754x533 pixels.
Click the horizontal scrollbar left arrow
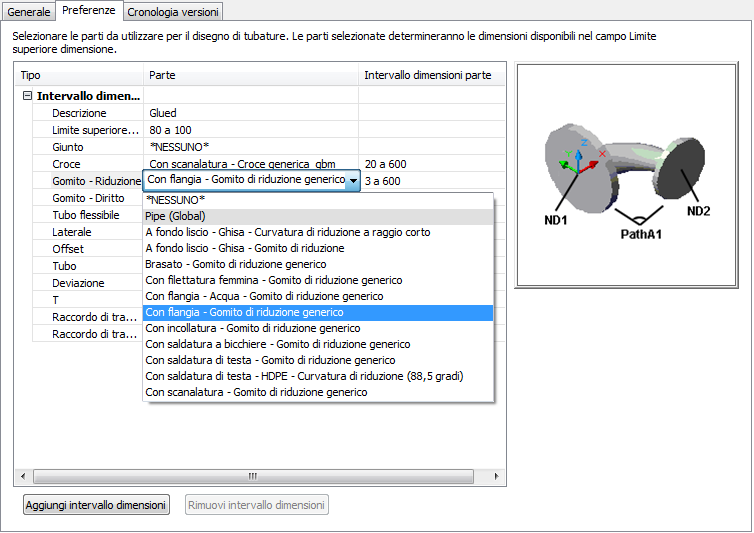pyautogui.click(x=23, y=476)
